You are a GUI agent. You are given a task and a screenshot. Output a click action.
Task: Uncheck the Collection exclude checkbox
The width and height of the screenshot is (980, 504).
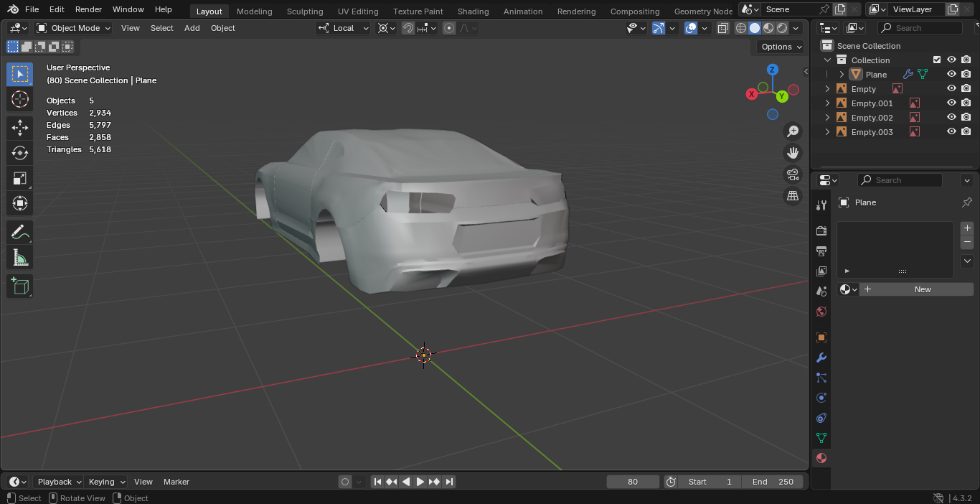936,60
